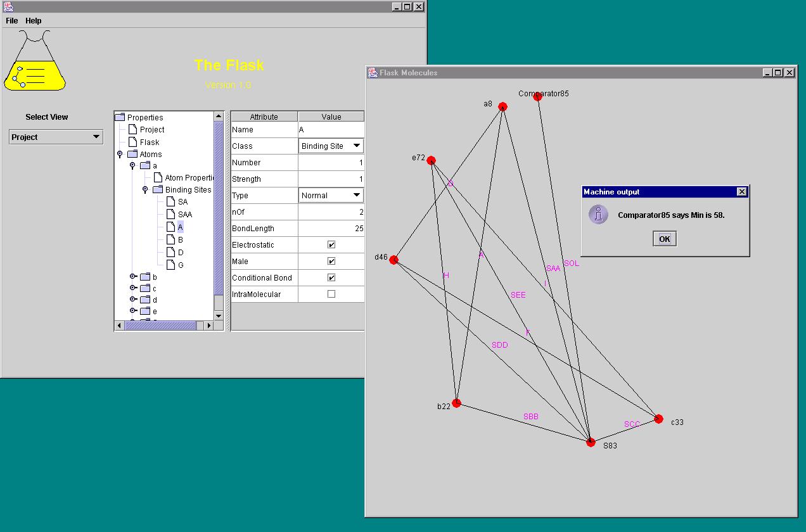Open the Class Binding Site dropdown

point(331,146)
